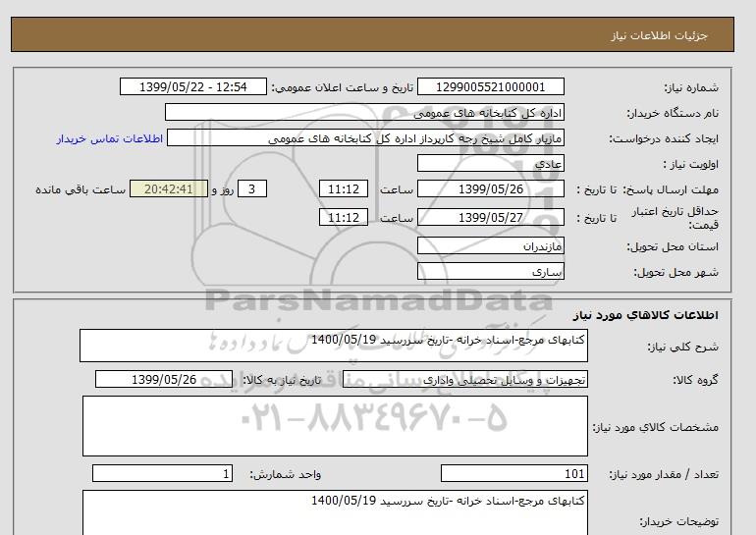Click the جزئیات اطلاعات نیاز header title
Viewport: 756px width, 535px height.
(659, 35)
